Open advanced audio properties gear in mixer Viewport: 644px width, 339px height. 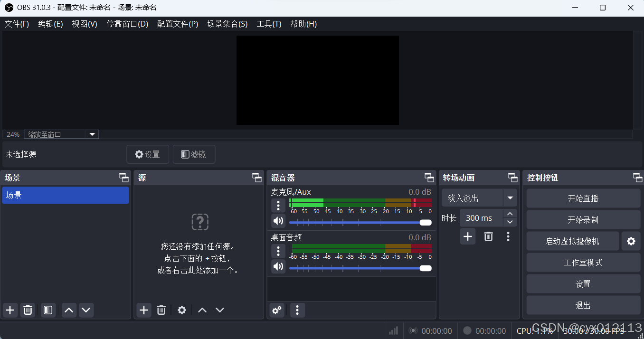point(276,310)
